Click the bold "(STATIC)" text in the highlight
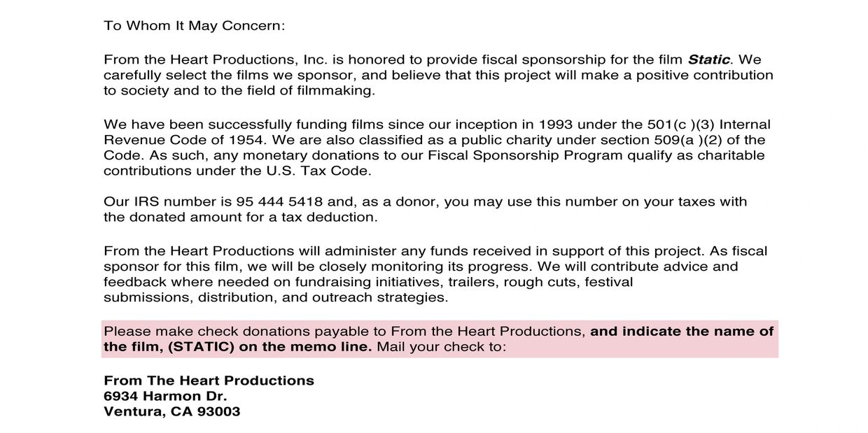Viewport: 868px width, 433px height. [201, 347]
